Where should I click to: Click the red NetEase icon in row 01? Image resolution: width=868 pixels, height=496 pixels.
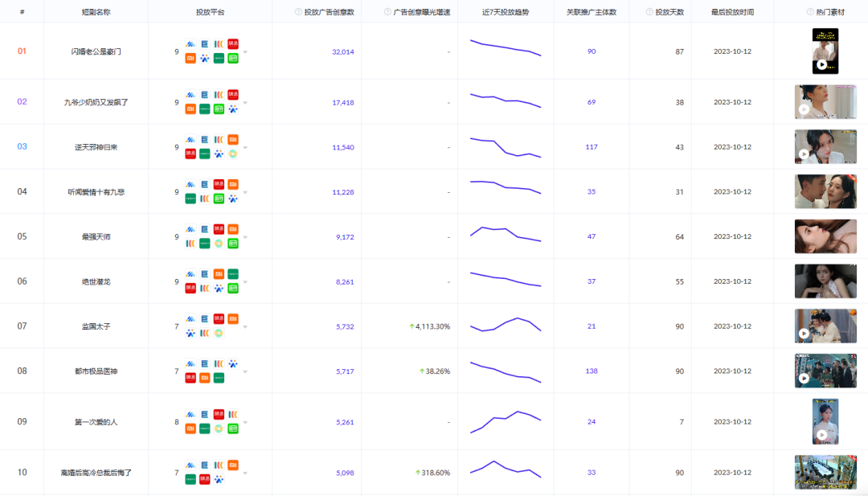tap(233, 43)
